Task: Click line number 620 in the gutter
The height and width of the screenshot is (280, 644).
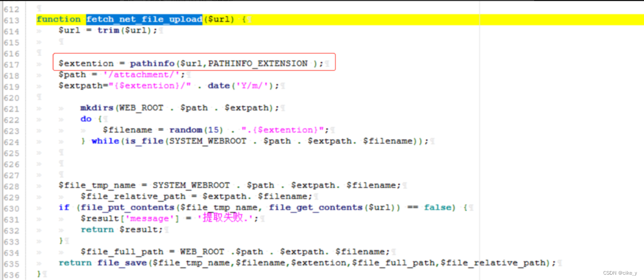Action: click(x=12, y=98)
